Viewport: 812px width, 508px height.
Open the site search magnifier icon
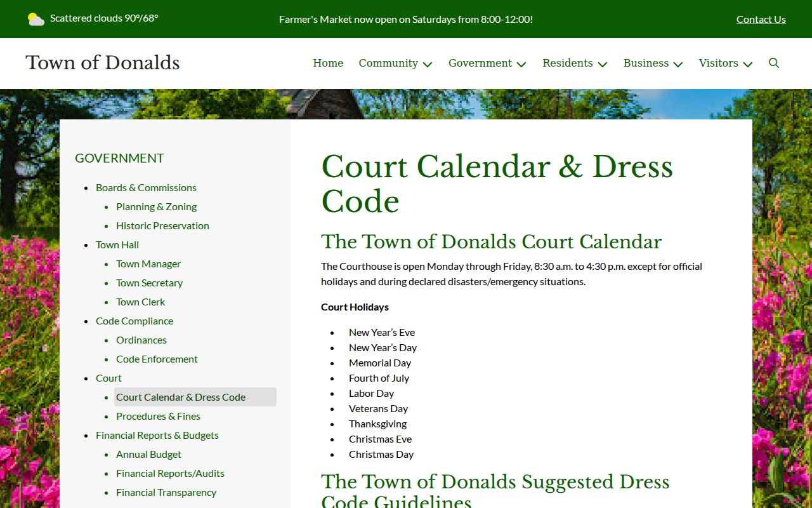pyautogui.click(x=774, y=63)
